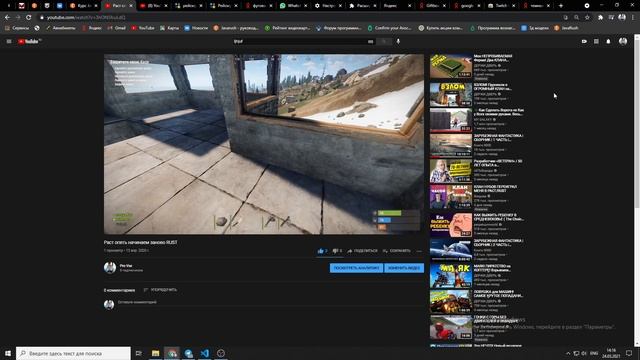Click inside the YouTube search field
The height and width of the screenshot is (360, 640).
pos(300,41)
